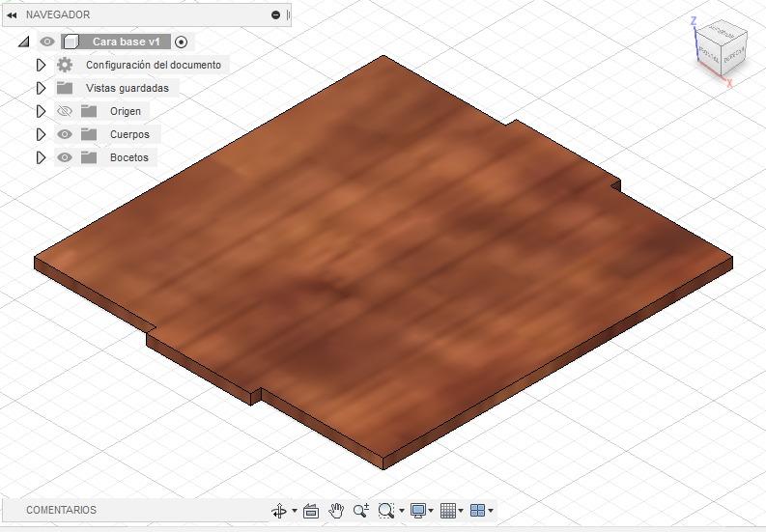766x532 pixels.
Task: Click the Viewports layout icon
Action: [477, 511]
